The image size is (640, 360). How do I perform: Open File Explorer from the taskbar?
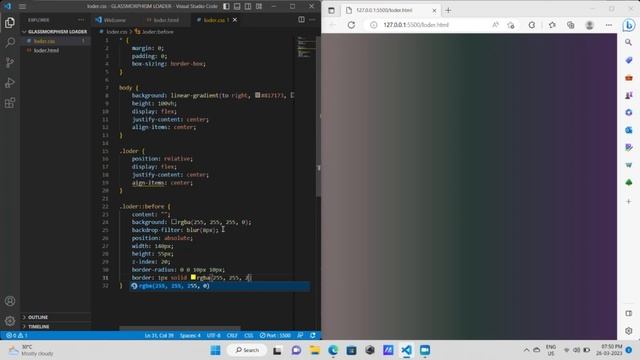[x=314, y=350]
